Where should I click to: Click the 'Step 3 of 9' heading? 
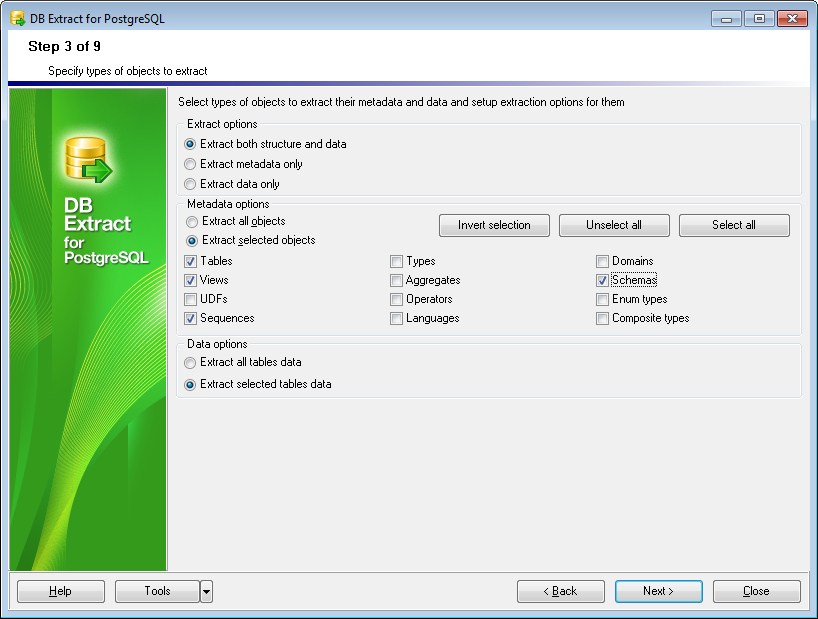tap(64, 46)
